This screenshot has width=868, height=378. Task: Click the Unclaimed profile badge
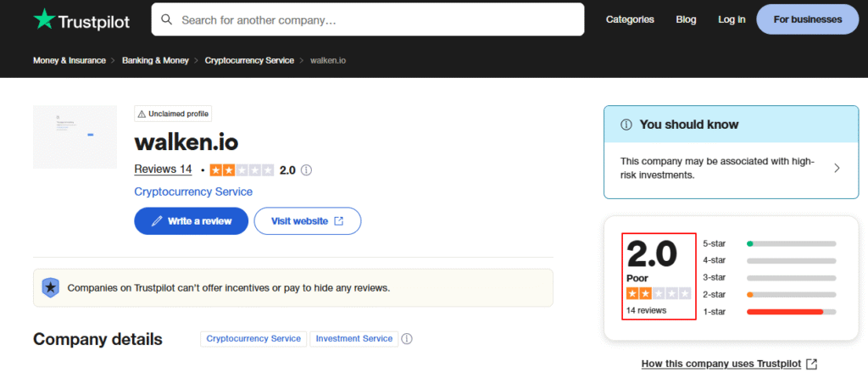pos(173,114)
